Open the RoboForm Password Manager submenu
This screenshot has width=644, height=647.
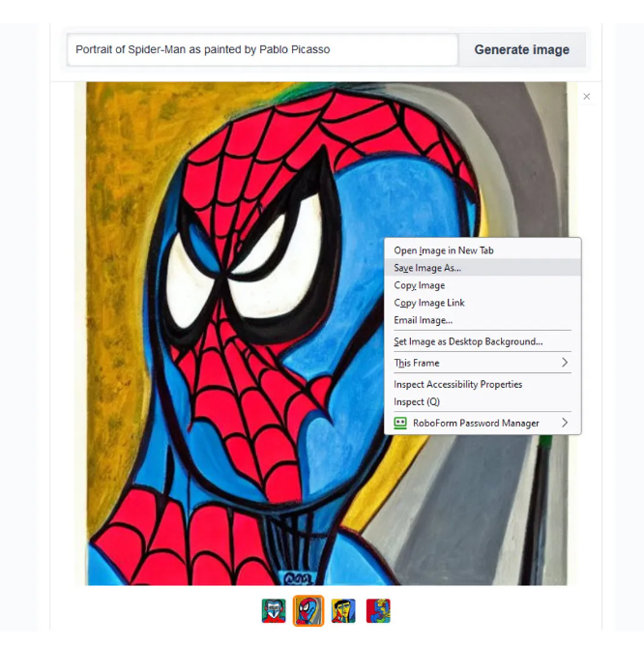click(x=483, y=423)
